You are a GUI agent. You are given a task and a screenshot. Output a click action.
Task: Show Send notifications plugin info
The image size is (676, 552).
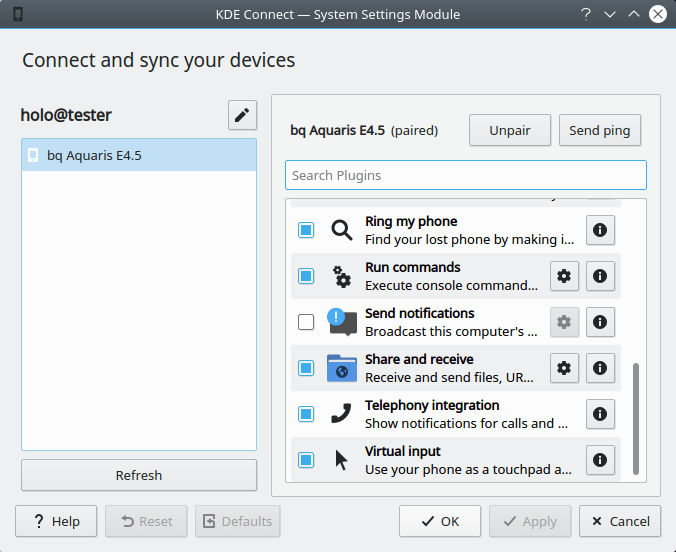point(600,322)
